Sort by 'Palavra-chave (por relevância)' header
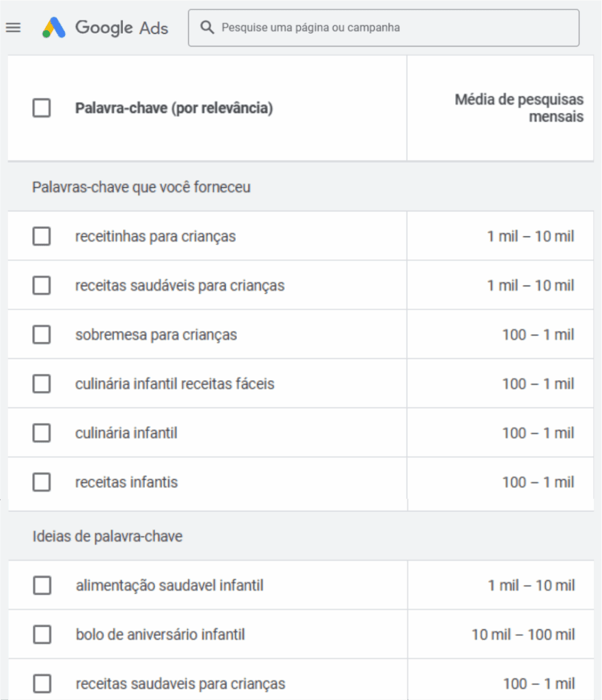 174,108
